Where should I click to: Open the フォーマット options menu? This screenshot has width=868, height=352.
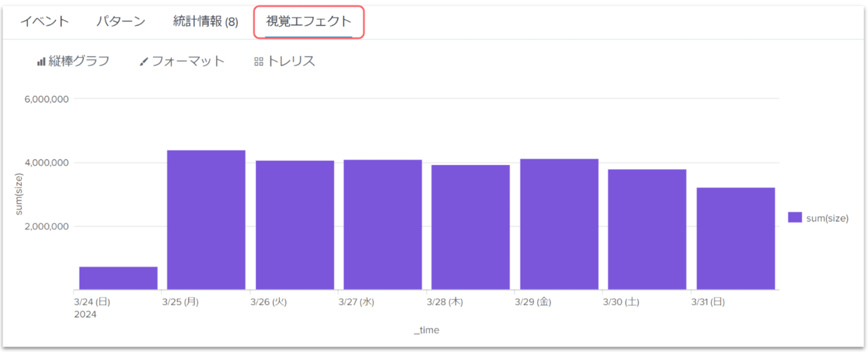pos(182,61)
